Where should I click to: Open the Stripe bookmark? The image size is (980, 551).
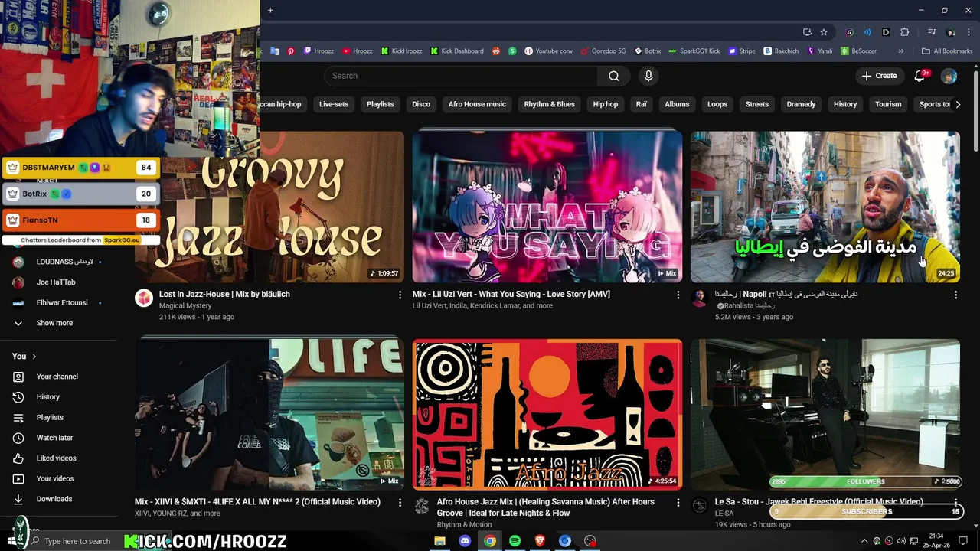tap(741, 51)
